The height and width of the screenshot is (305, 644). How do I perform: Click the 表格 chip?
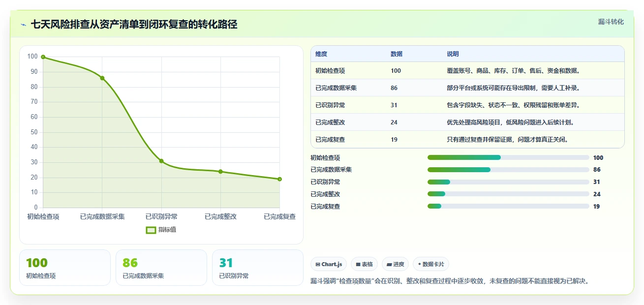point(364,264)
